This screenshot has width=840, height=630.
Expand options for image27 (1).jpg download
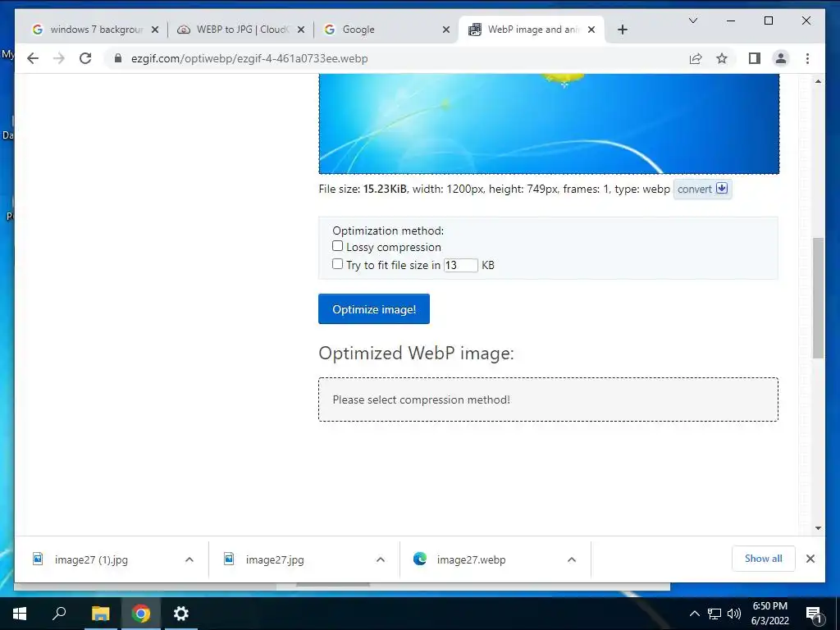[x=189, y=559]
